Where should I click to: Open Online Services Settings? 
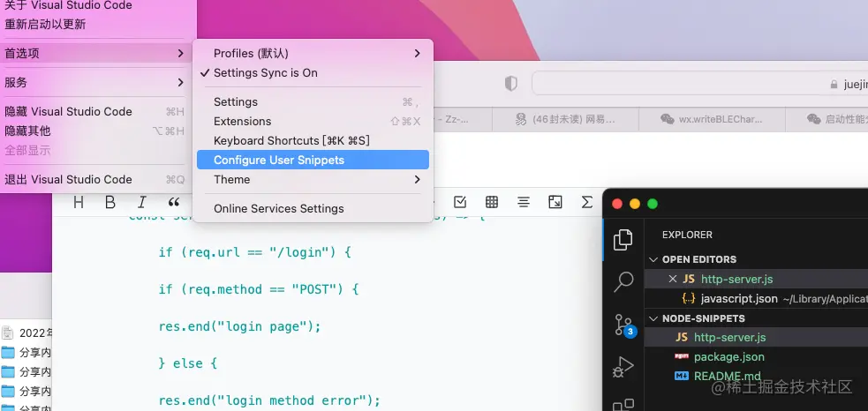click(313, 208)
